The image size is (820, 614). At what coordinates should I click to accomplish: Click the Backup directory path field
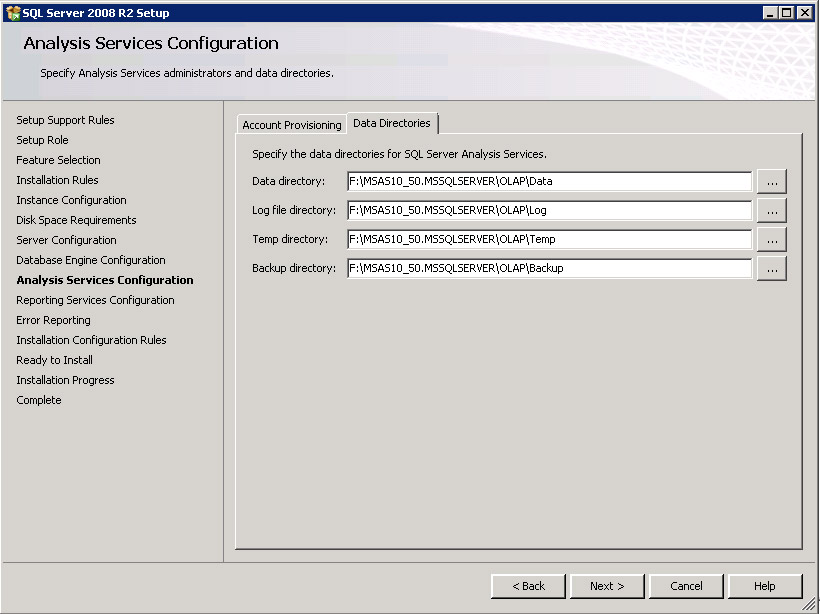click(x=550, y=268)
